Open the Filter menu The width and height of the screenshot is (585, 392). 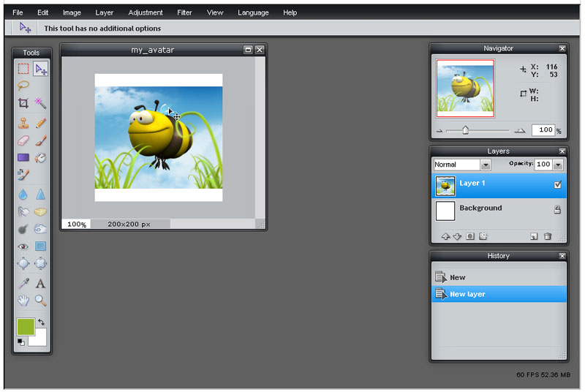(x=184, y=12)
